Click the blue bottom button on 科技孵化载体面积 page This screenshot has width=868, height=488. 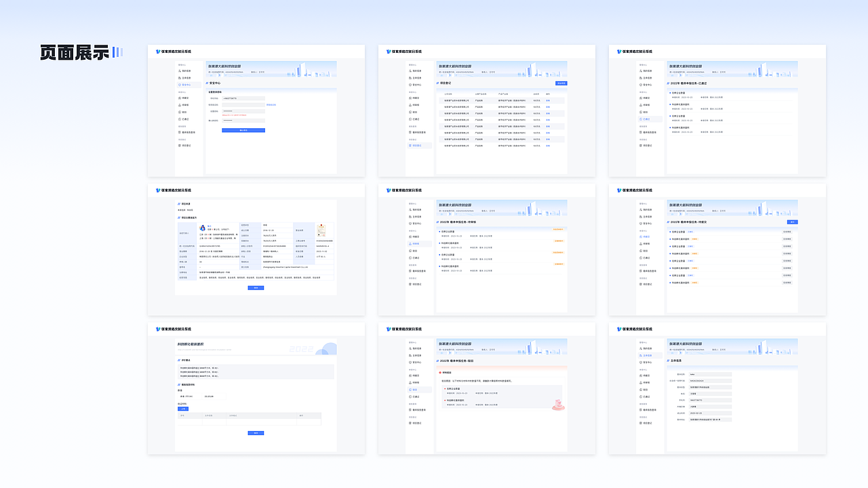(x=256, y=433)
